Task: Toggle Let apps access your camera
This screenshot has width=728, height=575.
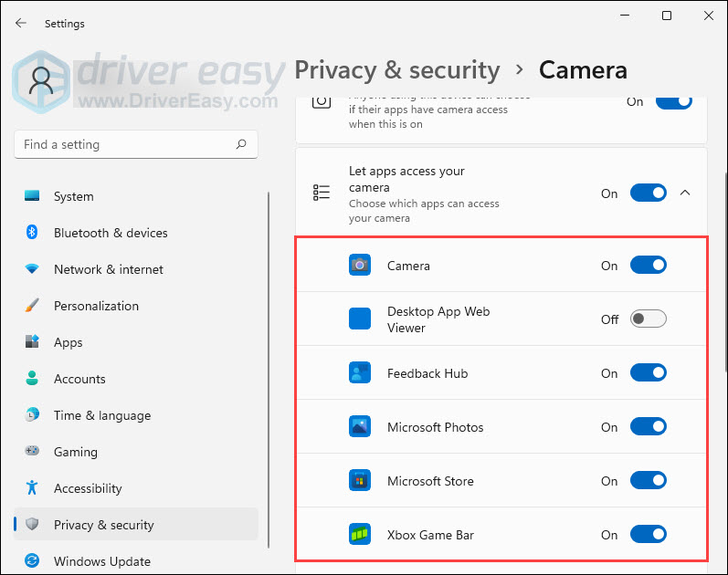Action: [x=648, y=193]
